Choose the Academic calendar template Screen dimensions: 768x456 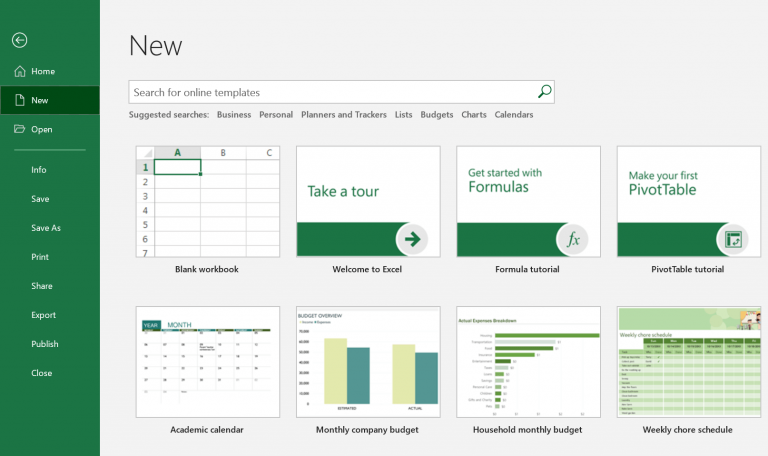[208, 362]
